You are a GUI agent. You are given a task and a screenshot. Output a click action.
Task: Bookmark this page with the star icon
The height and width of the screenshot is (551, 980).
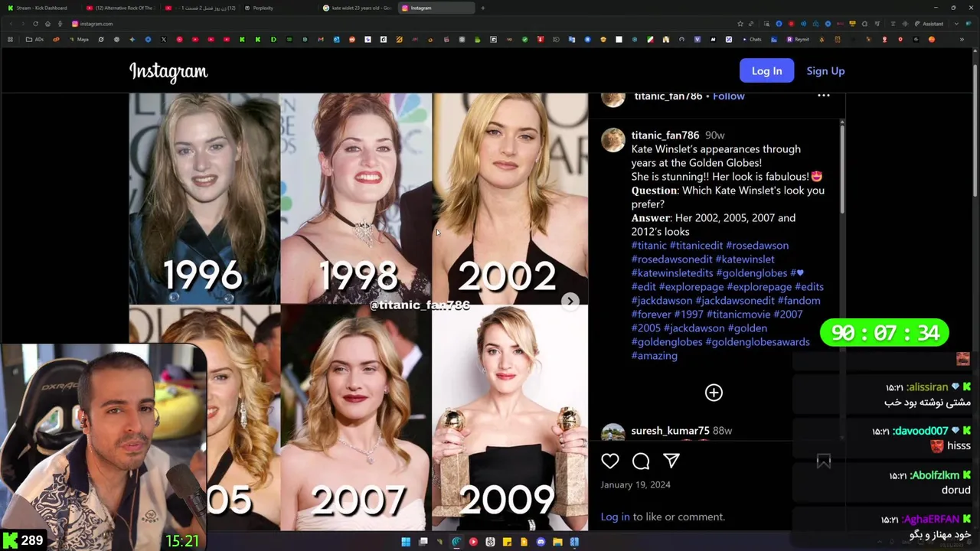pyautogui.click(x=740, y=24)
